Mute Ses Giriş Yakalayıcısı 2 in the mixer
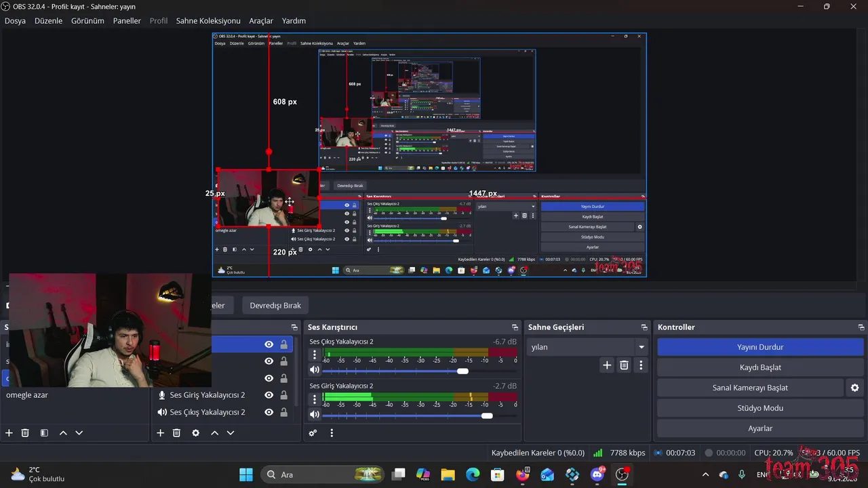 314,414
